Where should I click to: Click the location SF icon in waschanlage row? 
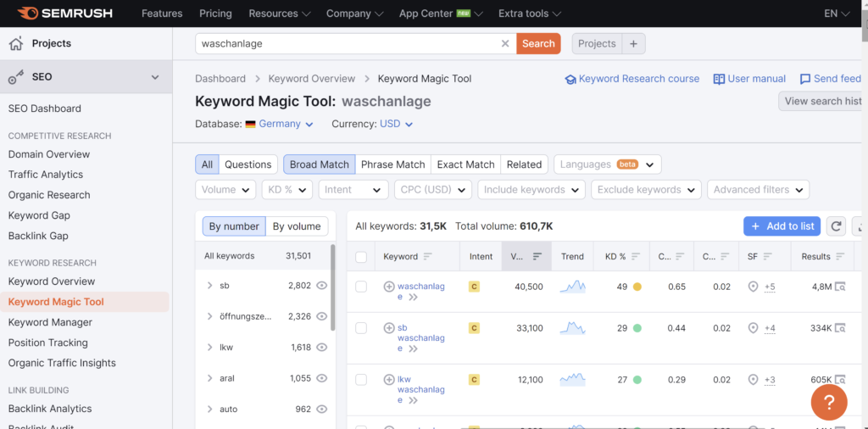click(753, 287)
